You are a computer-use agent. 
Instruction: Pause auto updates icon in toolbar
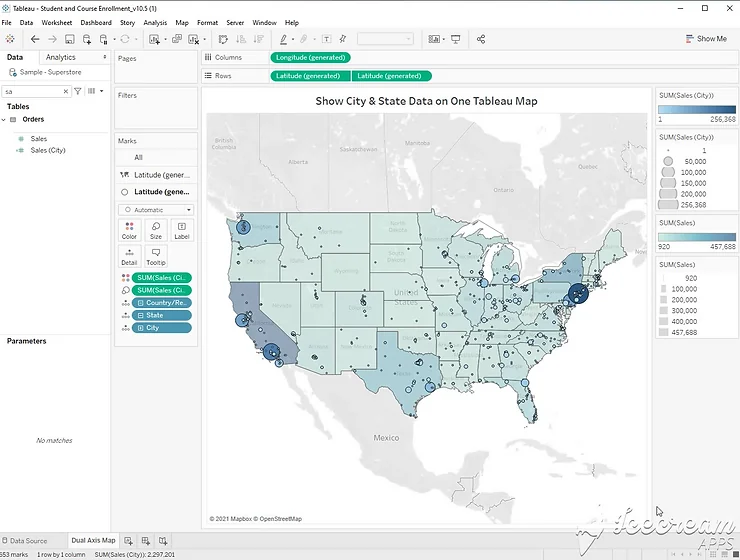click(104, 39)
